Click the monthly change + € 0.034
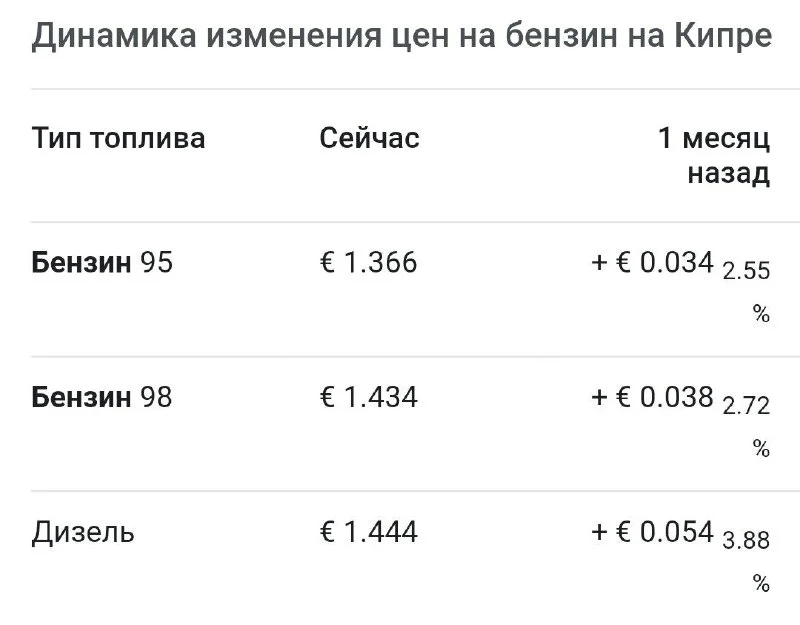This screenshot has width=800, height=625. tap(652, 263)
